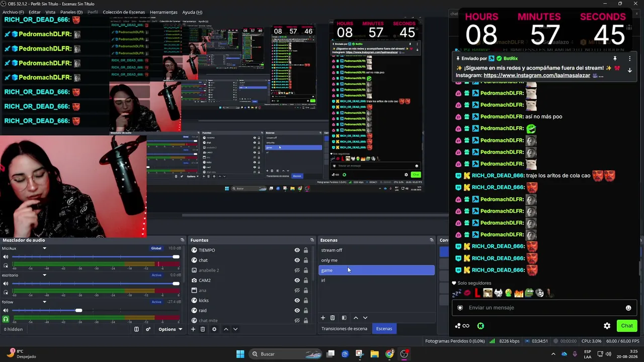Image resolution: width=644 pixels, height=362 pixels.
Task: Open the Vista menu
Action: click(50, 12)
